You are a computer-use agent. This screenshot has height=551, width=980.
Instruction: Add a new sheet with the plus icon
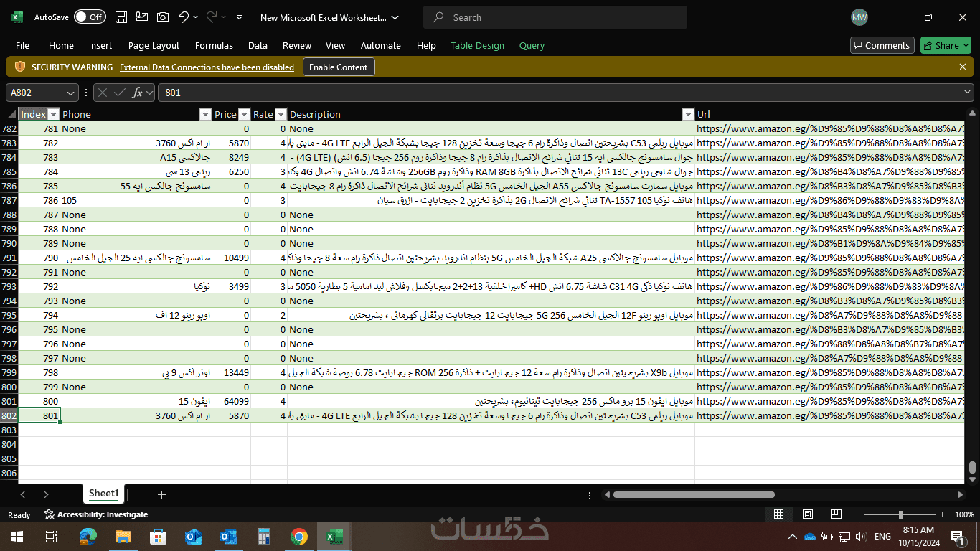coord(161,494)
